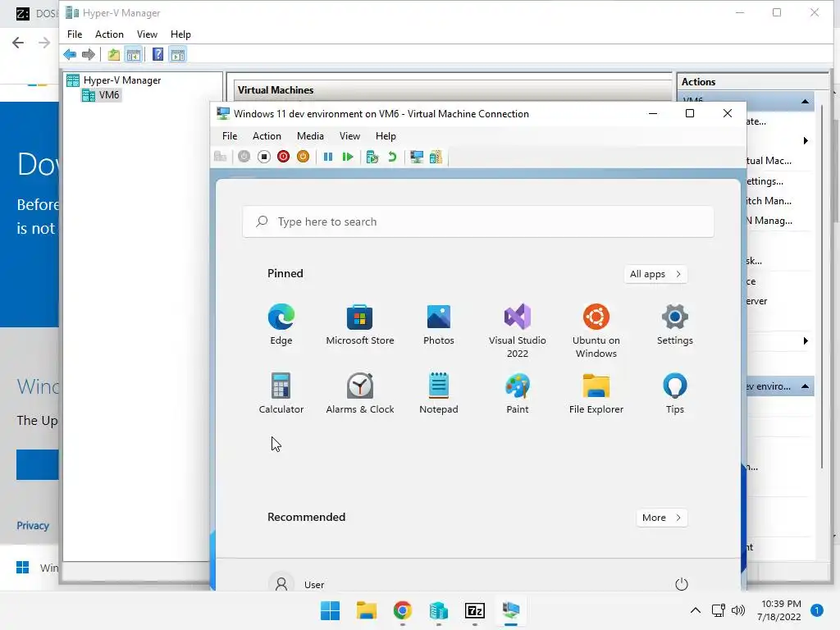
Task: Open Notepad pinned app
Action: 439,393
